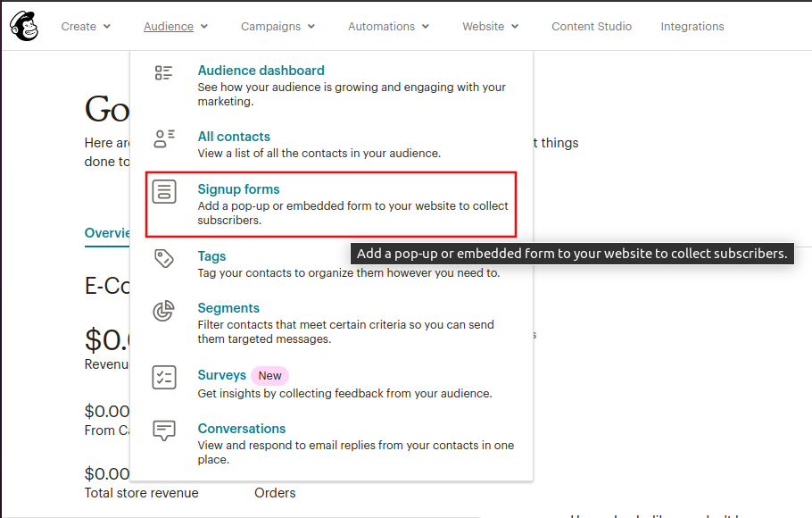Click the Tags label icon
812x518 pixels.
(x=164, y=258)
